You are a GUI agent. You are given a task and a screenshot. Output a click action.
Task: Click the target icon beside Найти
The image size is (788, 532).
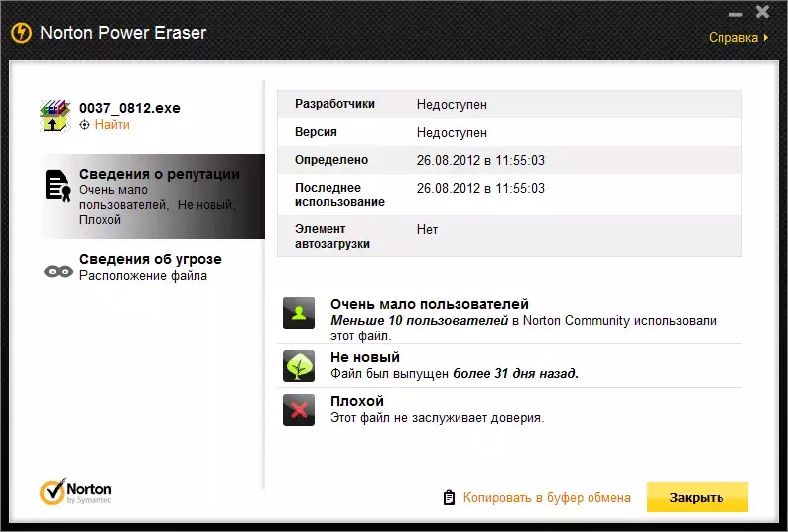(85, 125)
